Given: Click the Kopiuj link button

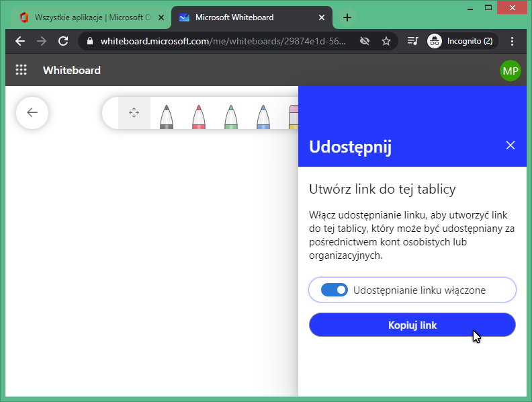Looking at the screenshot, I should click(412, 325).
